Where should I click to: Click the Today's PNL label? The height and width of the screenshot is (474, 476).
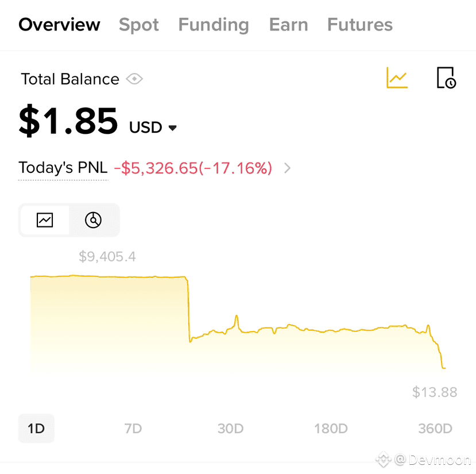pyautogui.click(x=63, y=167)
